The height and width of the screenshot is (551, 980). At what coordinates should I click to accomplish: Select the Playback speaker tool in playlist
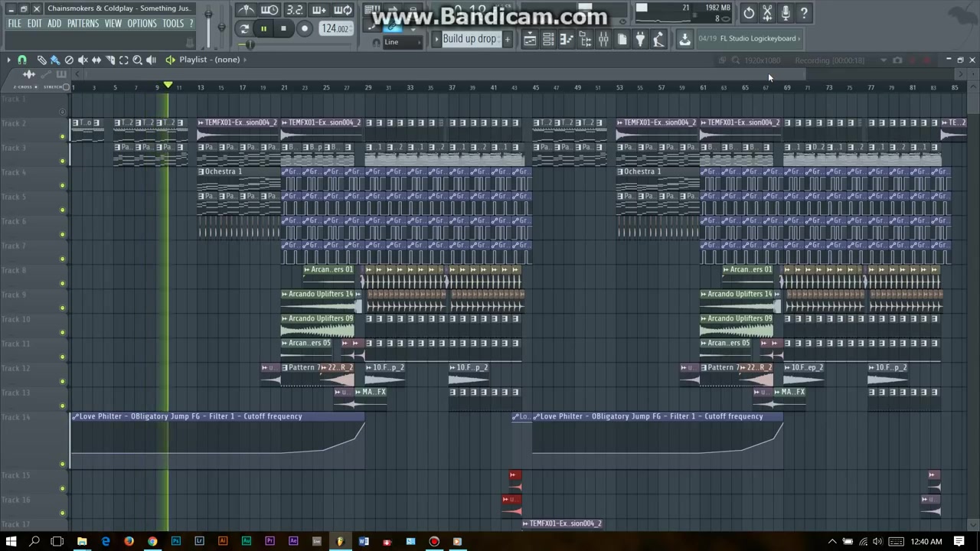pyautogui.click(x=152, y=60)
